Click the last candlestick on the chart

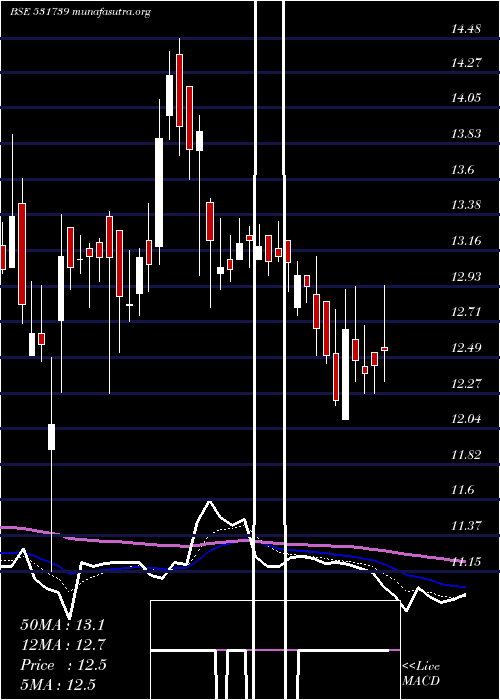coord(384,349)
